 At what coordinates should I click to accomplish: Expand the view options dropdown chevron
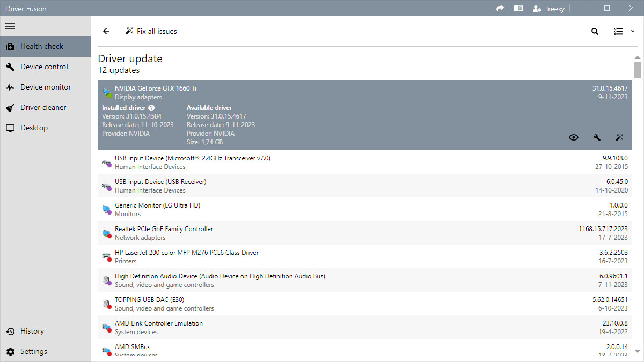point(632,31)
